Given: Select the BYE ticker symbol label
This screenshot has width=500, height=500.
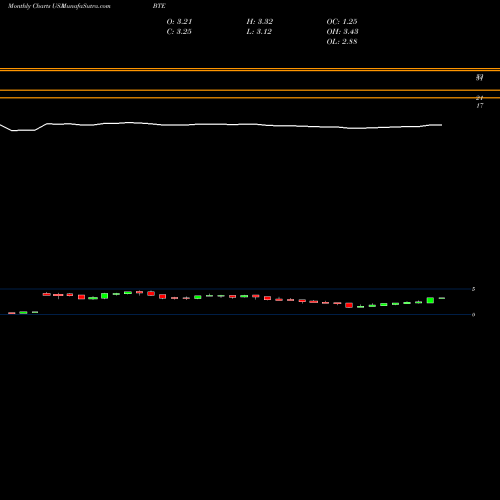Looking at the screenshot, I should 159,6.
